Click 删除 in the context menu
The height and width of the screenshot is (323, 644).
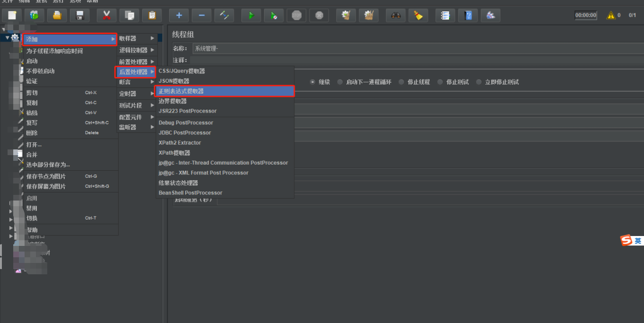click(x=70, y=133)
